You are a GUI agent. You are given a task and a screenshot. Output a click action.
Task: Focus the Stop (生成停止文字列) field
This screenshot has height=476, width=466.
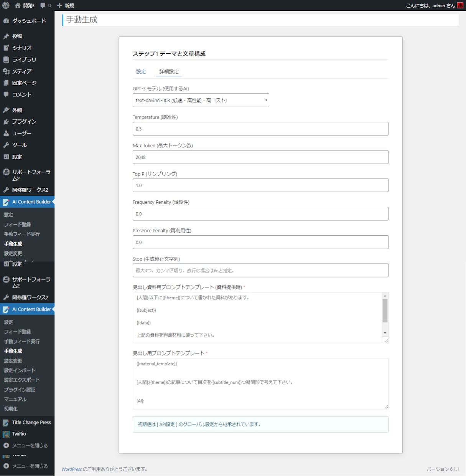(x=260, y=270)
